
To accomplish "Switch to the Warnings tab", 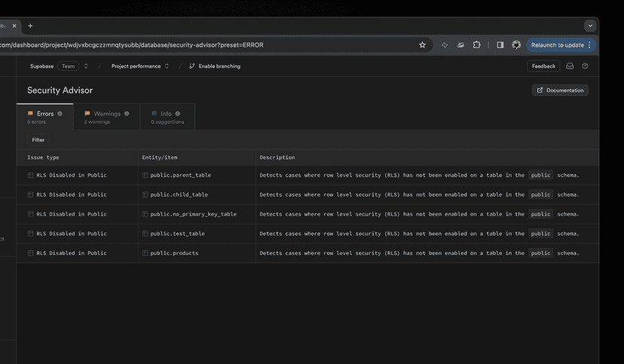I will tap(106, 117).
